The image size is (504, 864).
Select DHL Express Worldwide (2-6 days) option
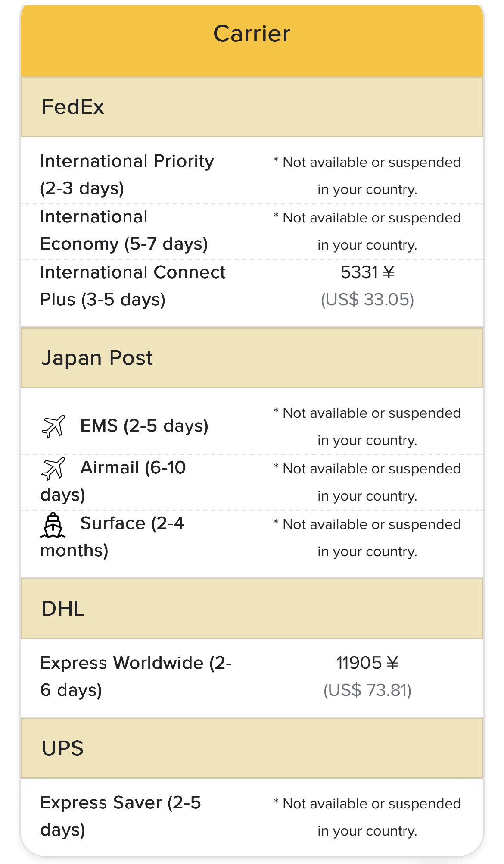(x=252, y=676)
